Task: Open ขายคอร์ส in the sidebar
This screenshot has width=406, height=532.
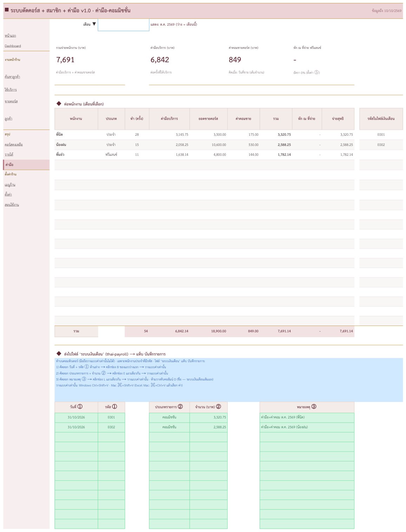Action: [11, 102]
